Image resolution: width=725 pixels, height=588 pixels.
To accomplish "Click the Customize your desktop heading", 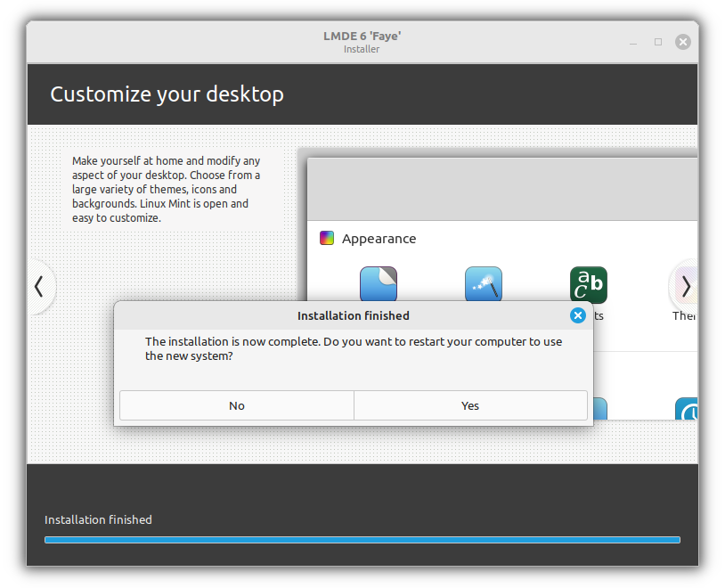I will [x=167, y=94].
